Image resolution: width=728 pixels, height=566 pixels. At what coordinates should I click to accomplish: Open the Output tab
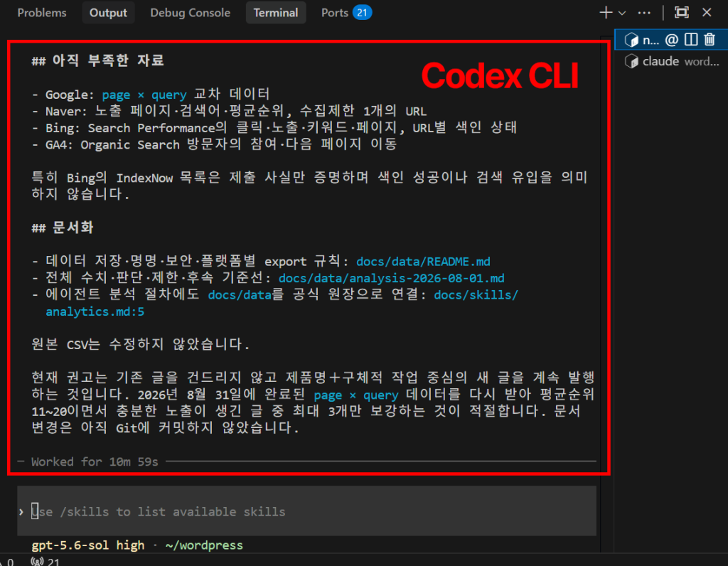(x=108, y=13)
